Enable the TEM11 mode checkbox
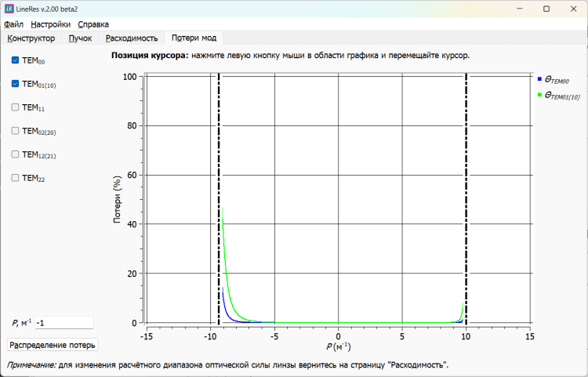The height and width of the screenshot is (377, 588). point(16,107)
